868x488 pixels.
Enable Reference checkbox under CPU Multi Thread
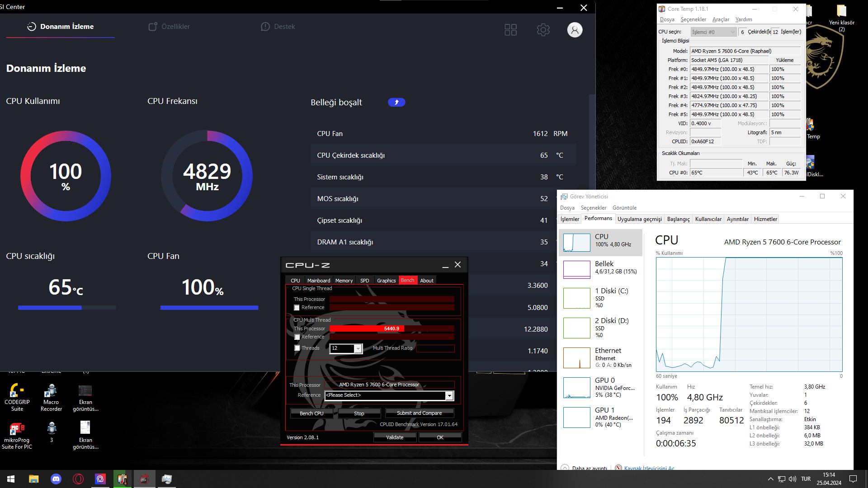(x=297, y=337)
